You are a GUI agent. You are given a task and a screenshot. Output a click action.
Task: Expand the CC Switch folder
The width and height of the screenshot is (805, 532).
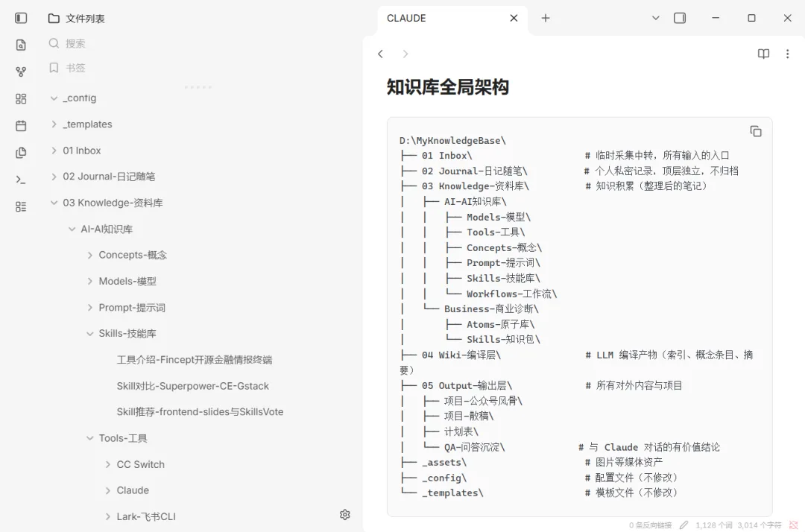[108, 464]
